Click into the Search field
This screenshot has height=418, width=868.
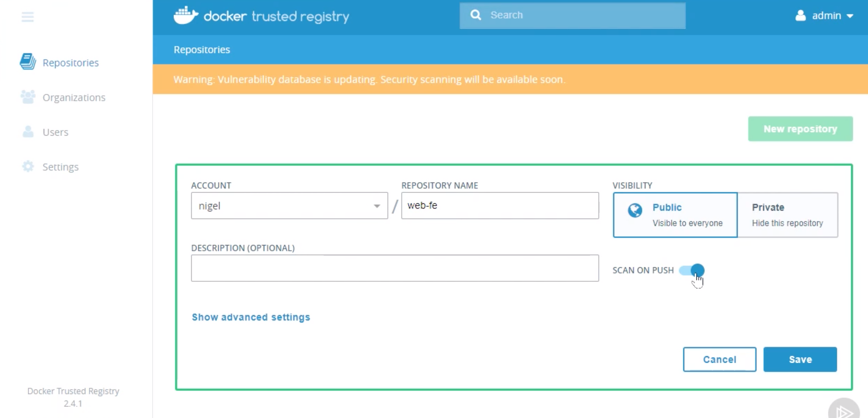coord(573,15)
